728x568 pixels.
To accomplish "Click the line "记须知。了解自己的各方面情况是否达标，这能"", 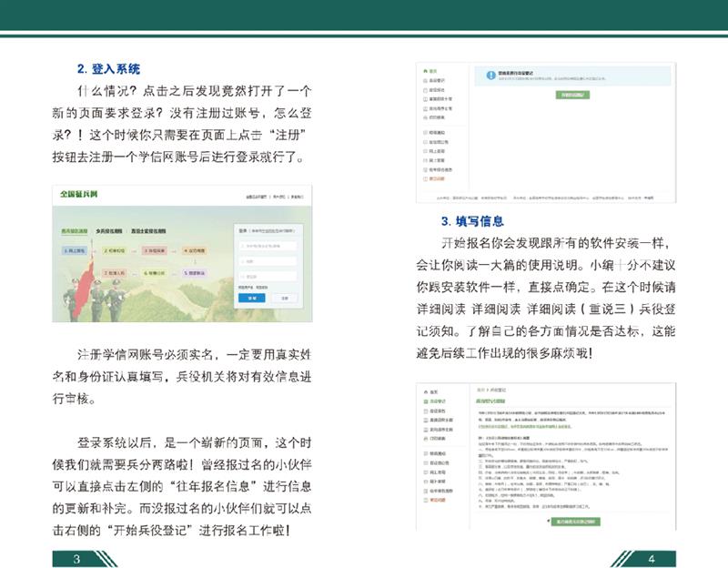I will tap(546, 331).
